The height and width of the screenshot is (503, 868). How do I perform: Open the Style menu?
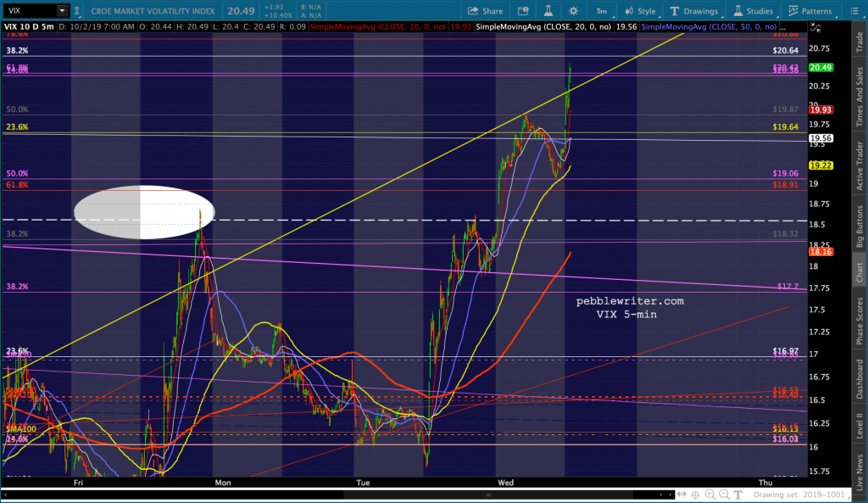pyautogui.click(x=641, y=11)
